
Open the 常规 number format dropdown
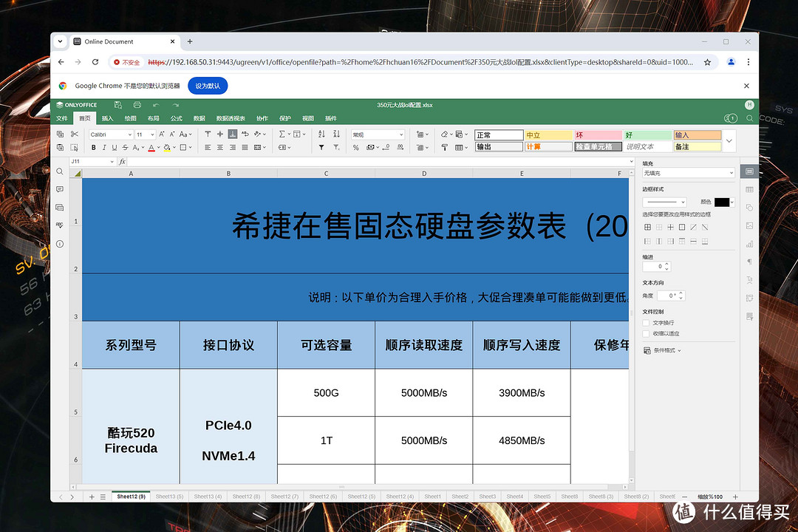[x=376, y=134]
